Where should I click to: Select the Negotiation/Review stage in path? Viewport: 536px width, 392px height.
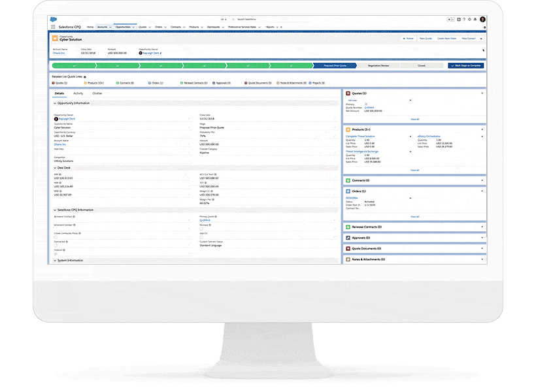click(378, 65)
